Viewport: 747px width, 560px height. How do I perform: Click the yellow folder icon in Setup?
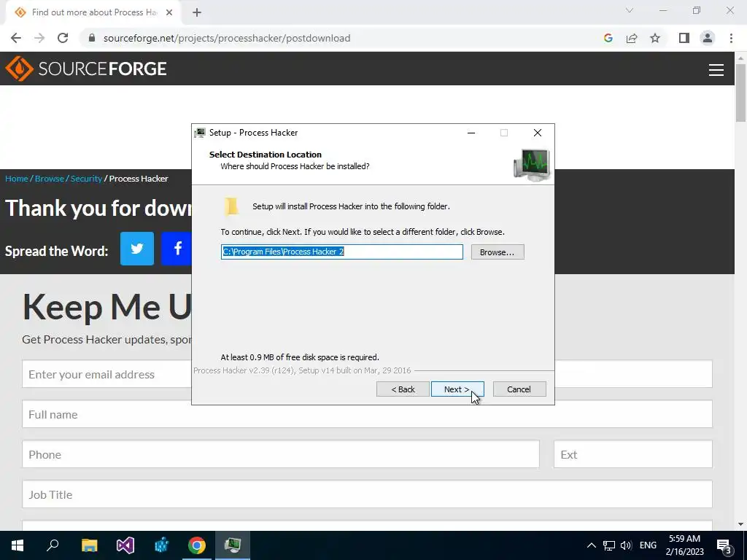[x=231, y=206]
